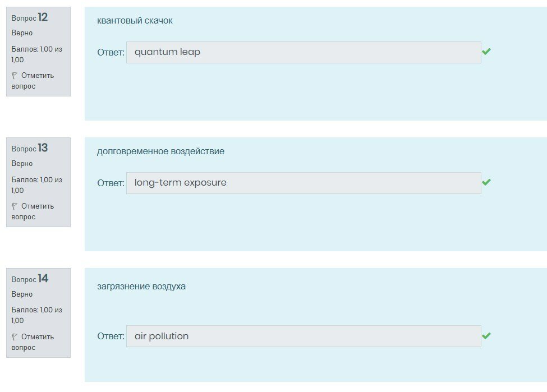
Task: Click the prompt 'долговременное воздействие'
Action: (x=160, y=151)
